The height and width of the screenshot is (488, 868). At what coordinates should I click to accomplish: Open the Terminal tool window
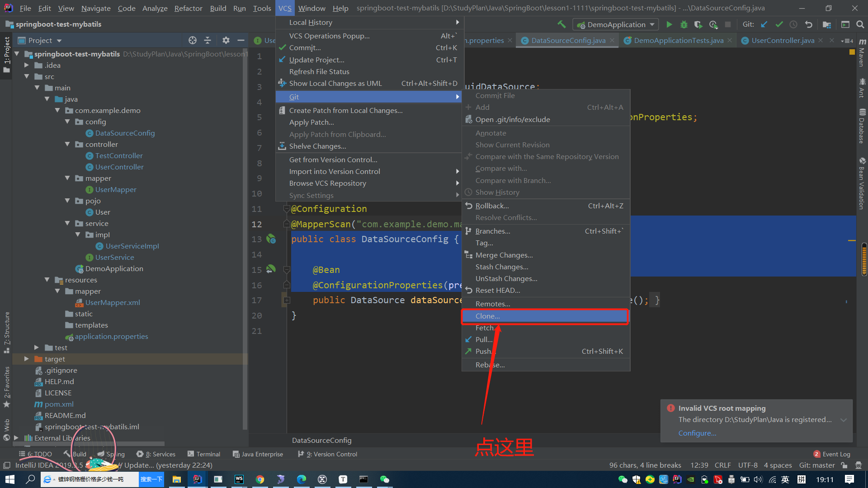click(204, 454)
